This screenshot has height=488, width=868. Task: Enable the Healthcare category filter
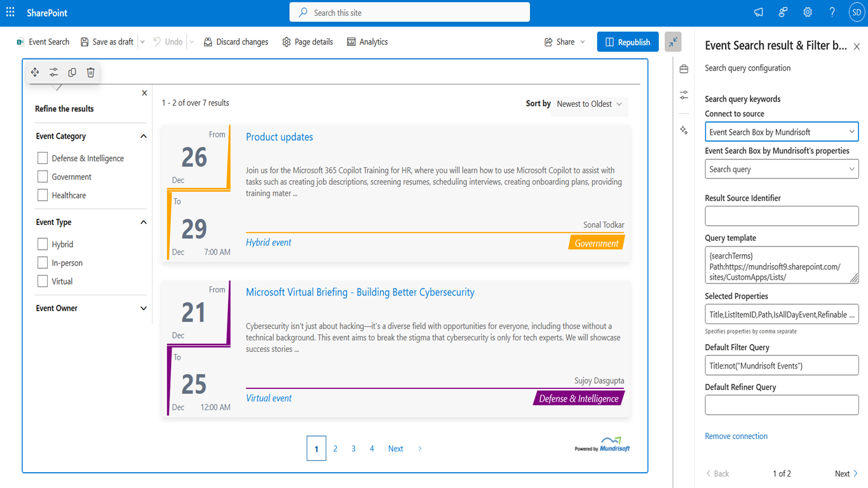pos(43,195)
